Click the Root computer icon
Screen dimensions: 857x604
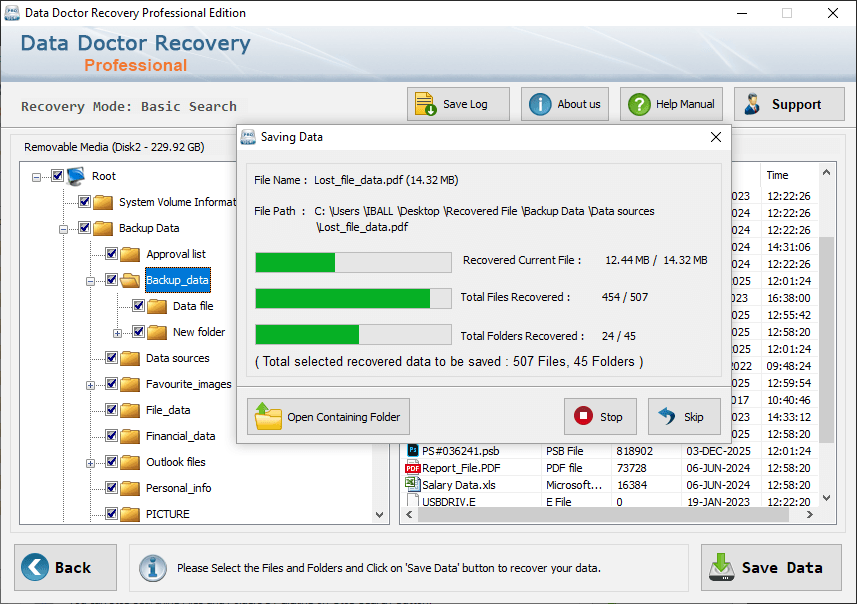coord(76,176)
